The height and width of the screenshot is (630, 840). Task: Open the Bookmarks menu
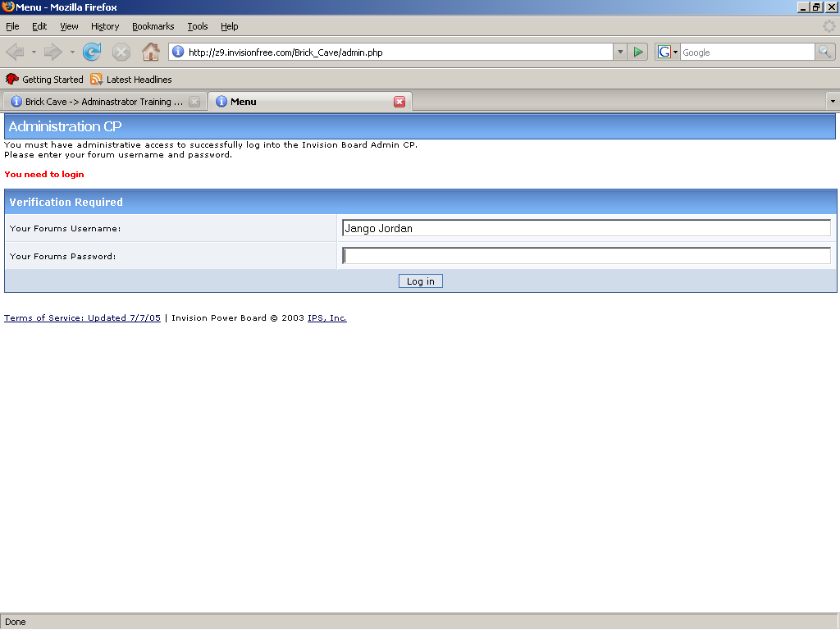(x=153, y=26)
